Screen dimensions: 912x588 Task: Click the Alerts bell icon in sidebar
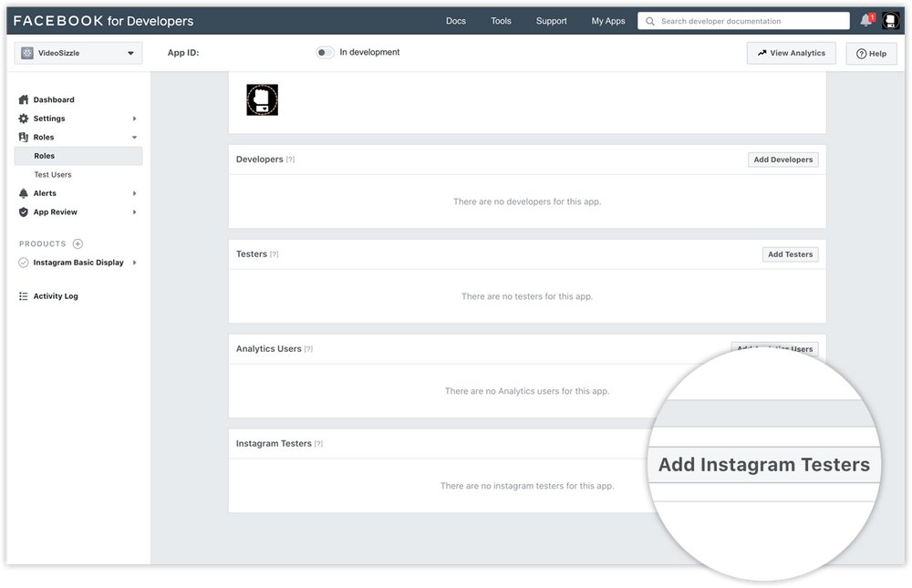pyautogui.click(x=24, y=193)
